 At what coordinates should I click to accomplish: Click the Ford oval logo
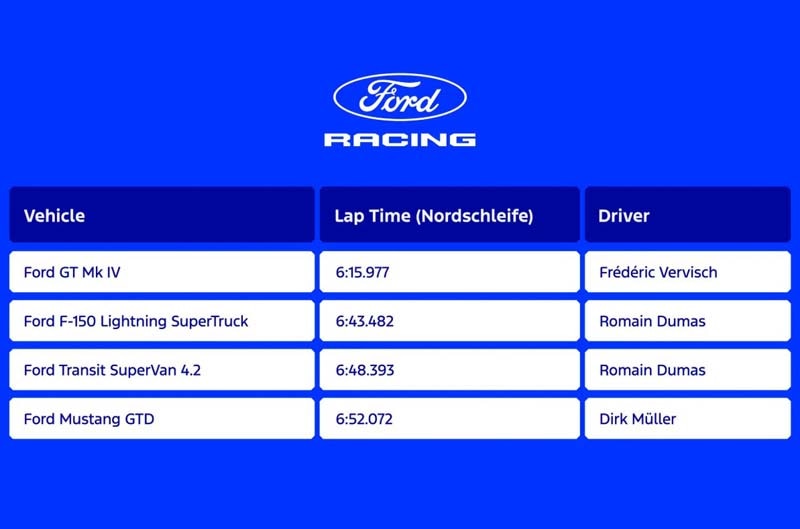(x=400, y=97)
